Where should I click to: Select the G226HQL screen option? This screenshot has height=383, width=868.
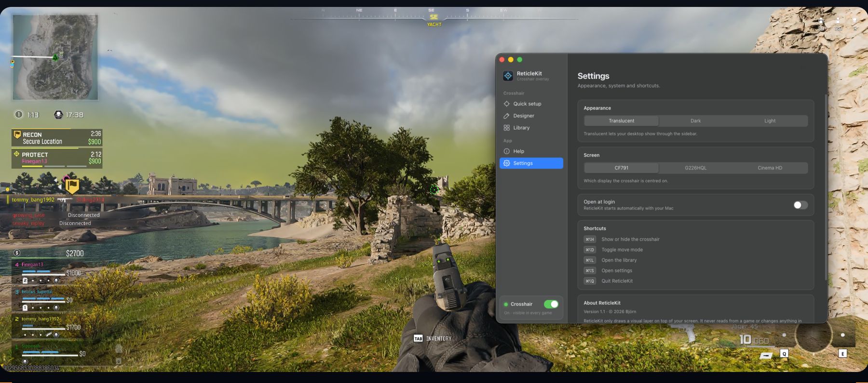(x=695, y=168)
